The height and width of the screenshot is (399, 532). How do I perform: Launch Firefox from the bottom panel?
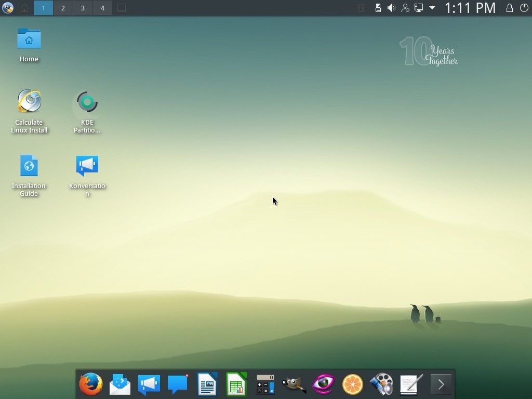(x=90, y=384)
